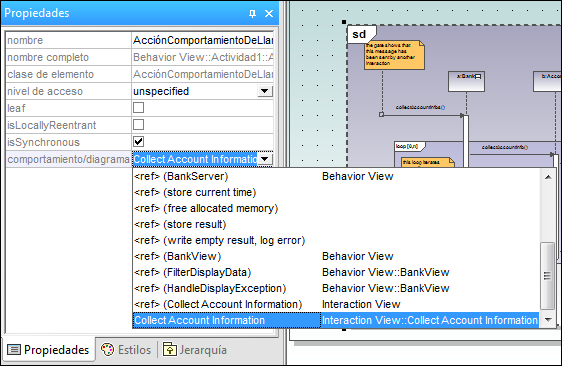Open the nivel de acceso dropdown
Image resolution: width=562 pixels, height=366 pixels.
[265, 91]
